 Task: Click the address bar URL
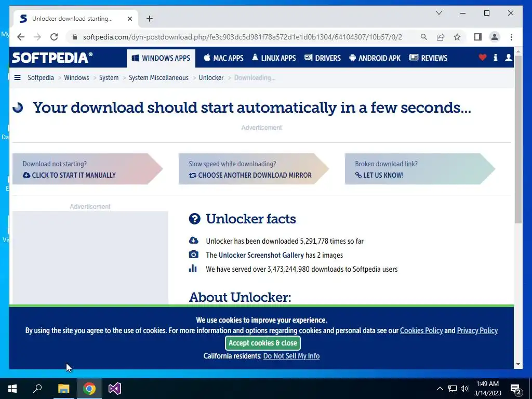point(242,37)
